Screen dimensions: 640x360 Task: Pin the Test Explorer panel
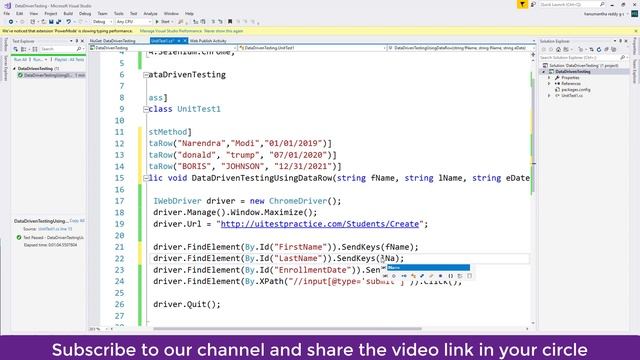click(76, 41)
